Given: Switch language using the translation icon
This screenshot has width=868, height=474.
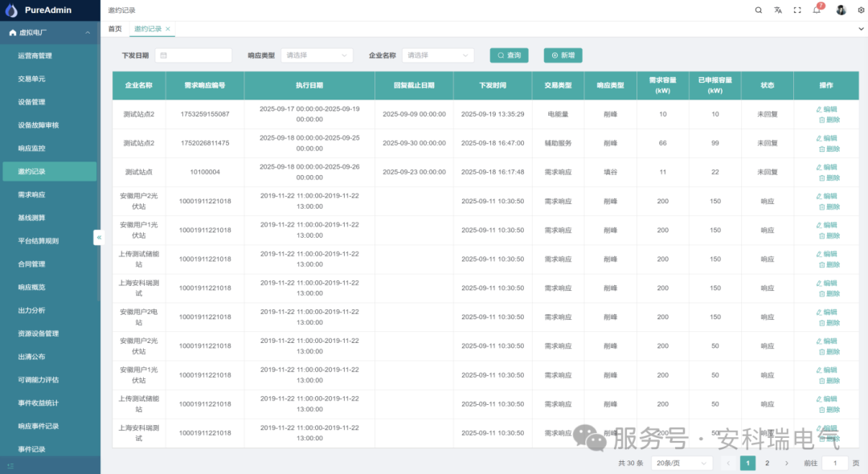Looking at the screenshot, I should pyautogui.click(x=776, y=10).
